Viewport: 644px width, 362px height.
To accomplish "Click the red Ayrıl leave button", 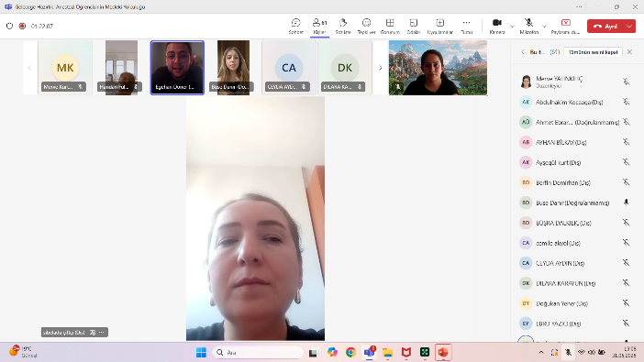I will pos(605,26).
